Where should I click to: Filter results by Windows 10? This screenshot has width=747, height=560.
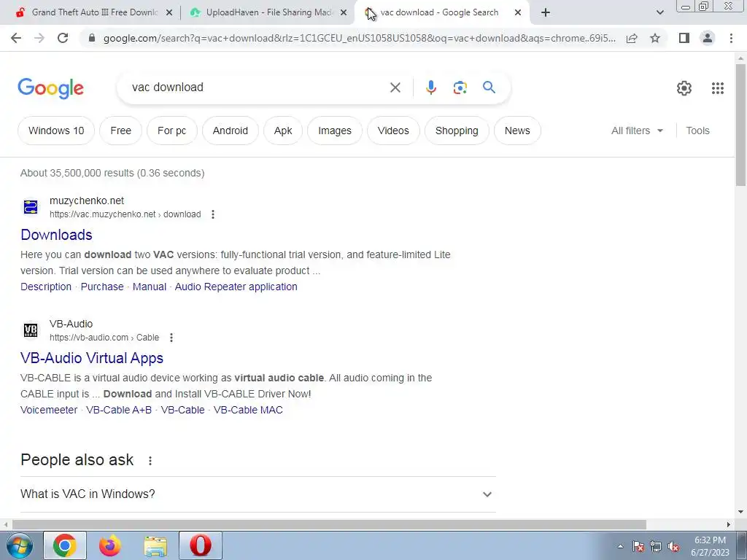coord(56,131)
